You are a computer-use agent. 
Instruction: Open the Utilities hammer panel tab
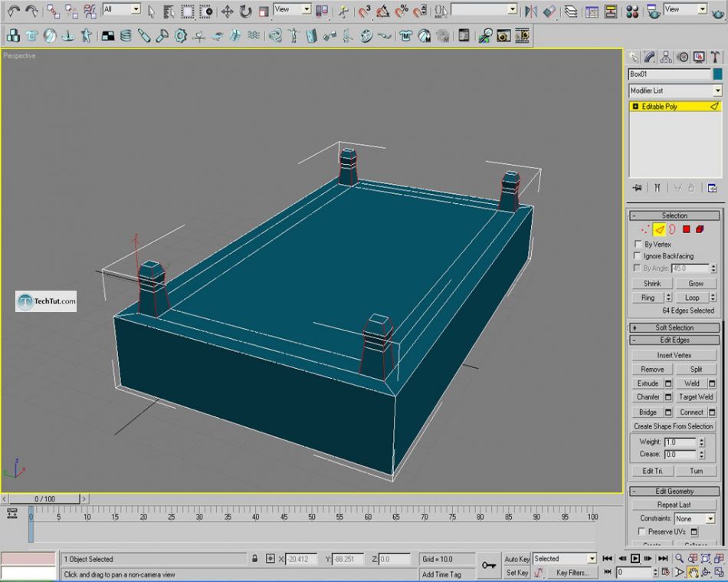(715, 58)
